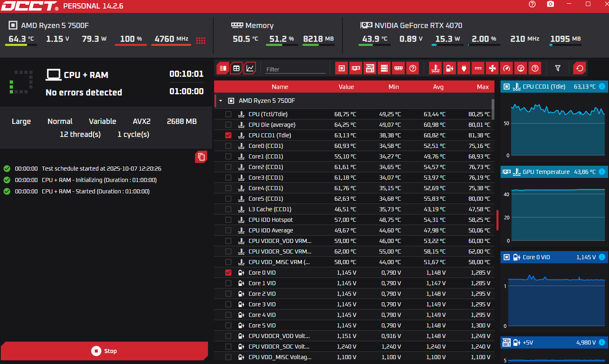Toggle the motherboard sensor filter icon
The height and width of the screenshot is (364, 609).
(x=370, y=68)
